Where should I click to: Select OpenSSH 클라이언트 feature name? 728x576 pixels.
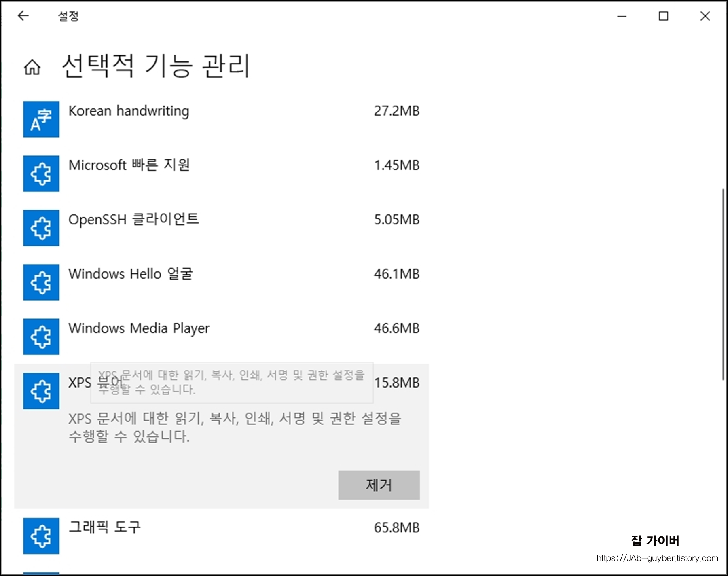pos(133,220)
